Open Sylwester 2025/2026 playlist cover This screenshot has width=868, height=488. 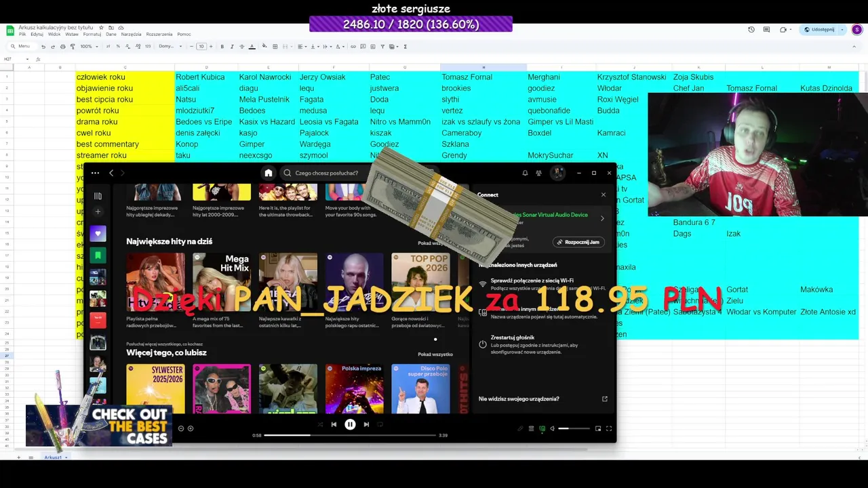(x=155, y=389)
